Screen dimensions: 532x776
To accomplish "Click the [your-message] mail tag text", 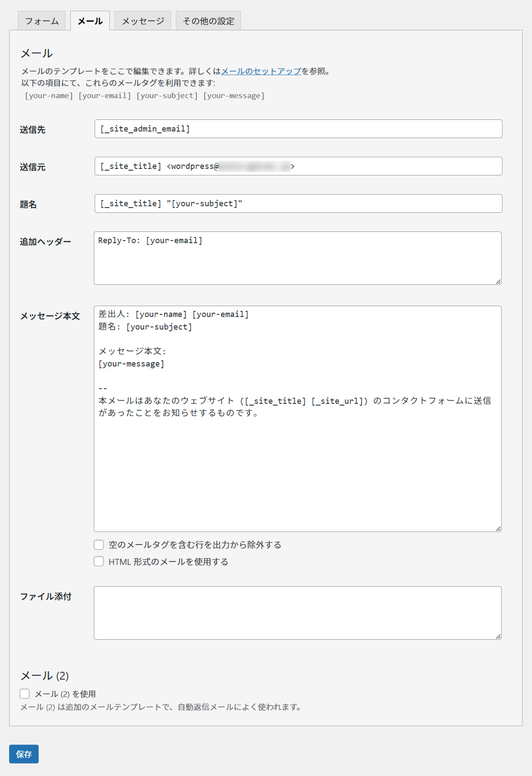I will pos(233,96).
